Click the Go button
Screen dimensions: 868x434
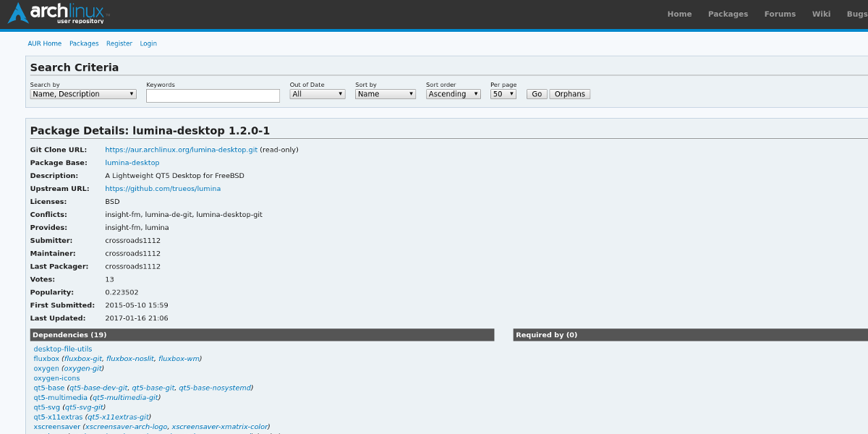pos(537,94)
